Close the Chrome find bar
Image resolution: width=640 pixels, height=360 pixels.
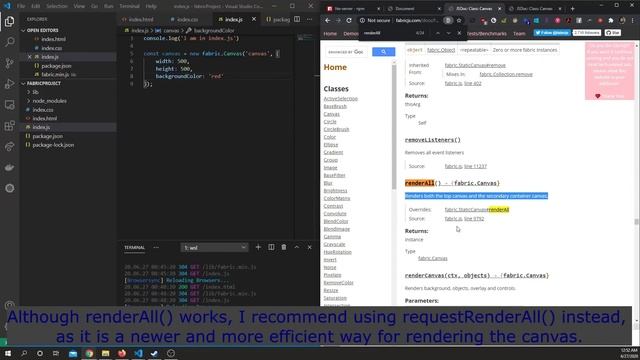tap(459, 33)
